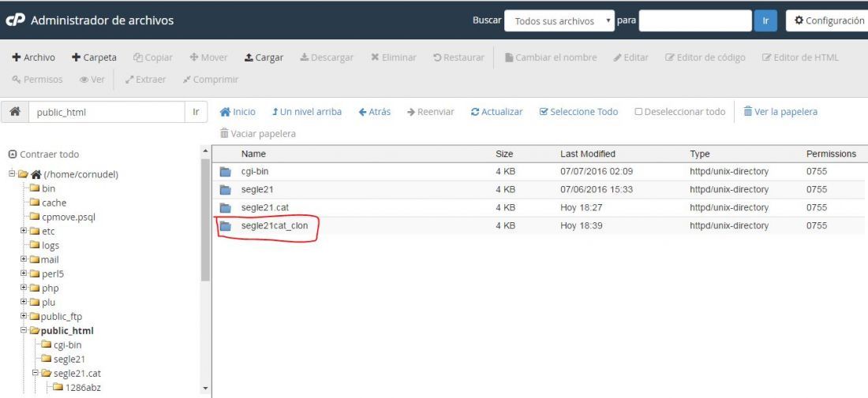Refresh the listing with Actualizar
The image size is (868, 398).
pos(496,112)
